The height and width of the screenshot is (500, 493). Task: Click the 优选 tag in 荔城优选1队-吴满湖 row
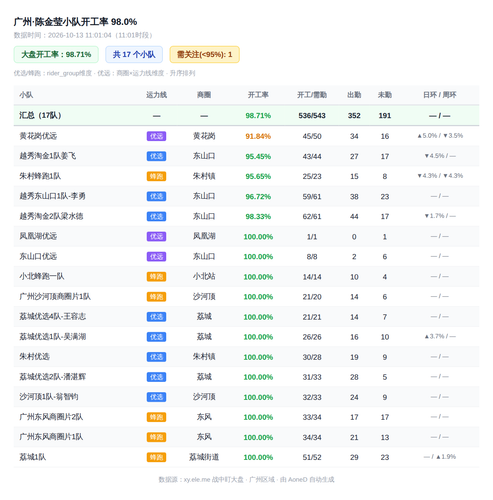[156, 337]
